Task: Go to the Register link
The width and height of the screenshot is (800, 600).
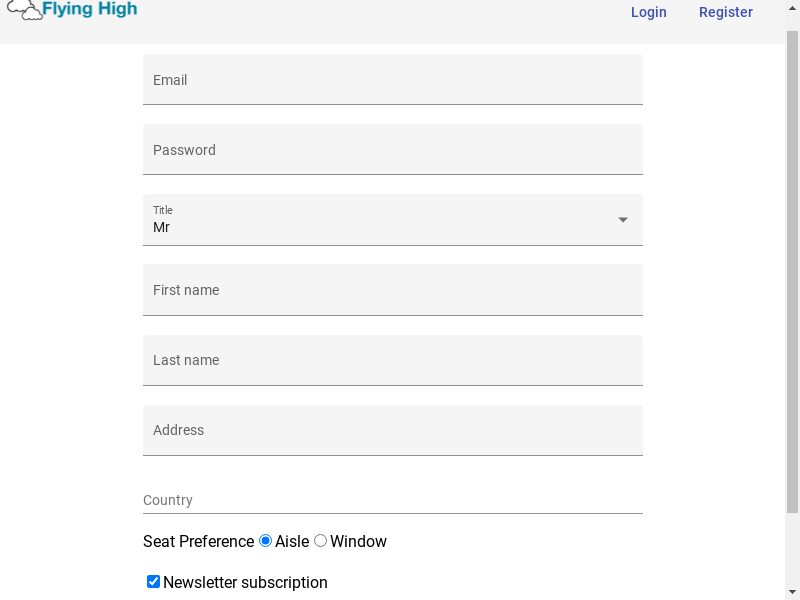Action: [726, 12]
